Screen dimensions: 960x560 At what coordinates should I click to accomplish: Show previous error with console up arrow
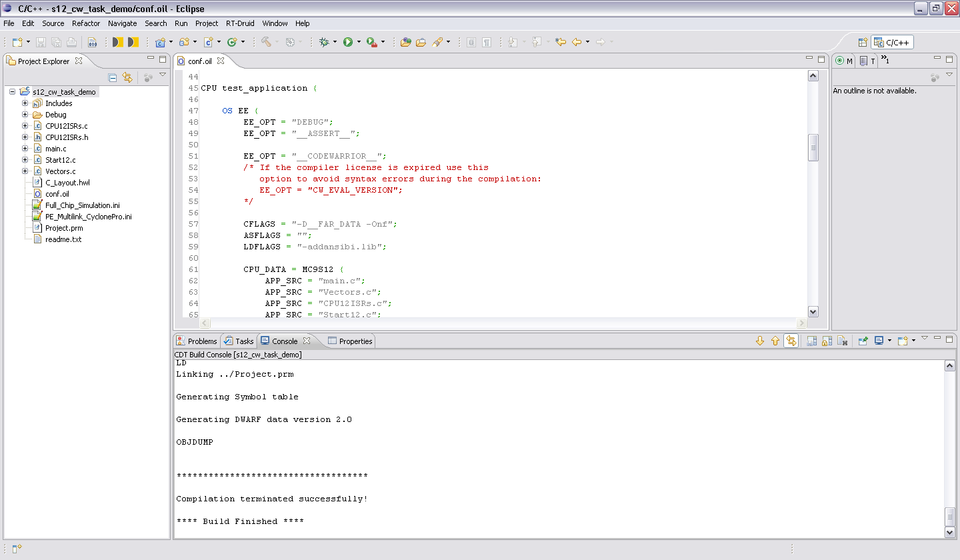[775, 341]
